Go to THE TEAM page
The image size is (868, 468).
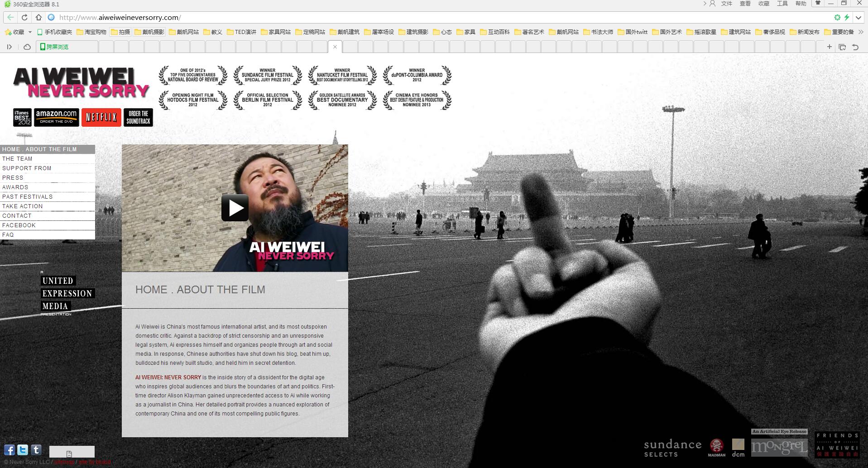click(17, 159)
